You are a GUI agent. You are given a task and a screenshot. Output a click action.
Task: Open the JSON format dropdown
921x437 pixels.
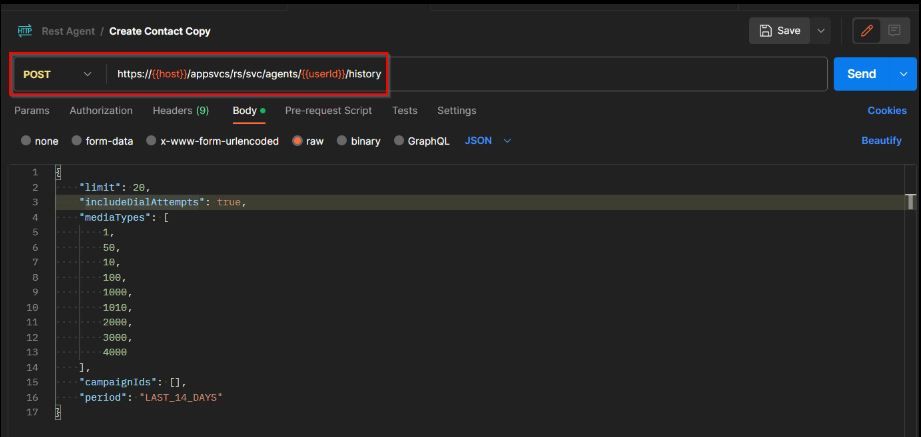[488, 141]
